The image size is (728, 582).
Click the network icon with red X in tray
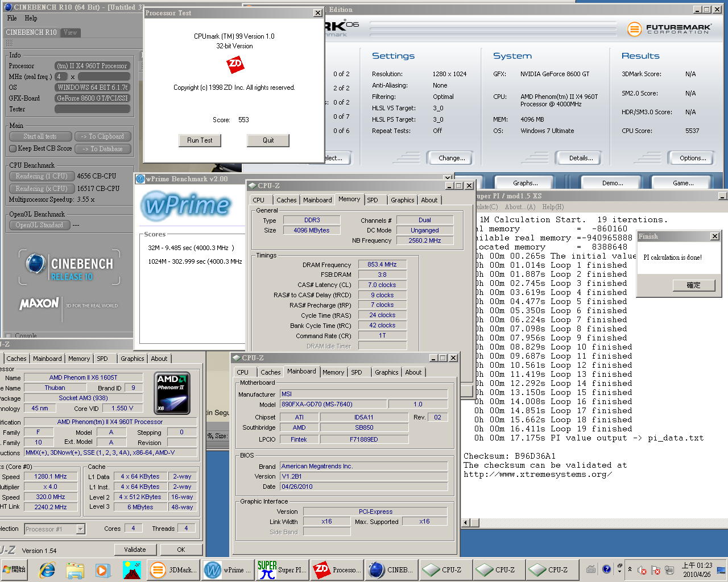656,570
